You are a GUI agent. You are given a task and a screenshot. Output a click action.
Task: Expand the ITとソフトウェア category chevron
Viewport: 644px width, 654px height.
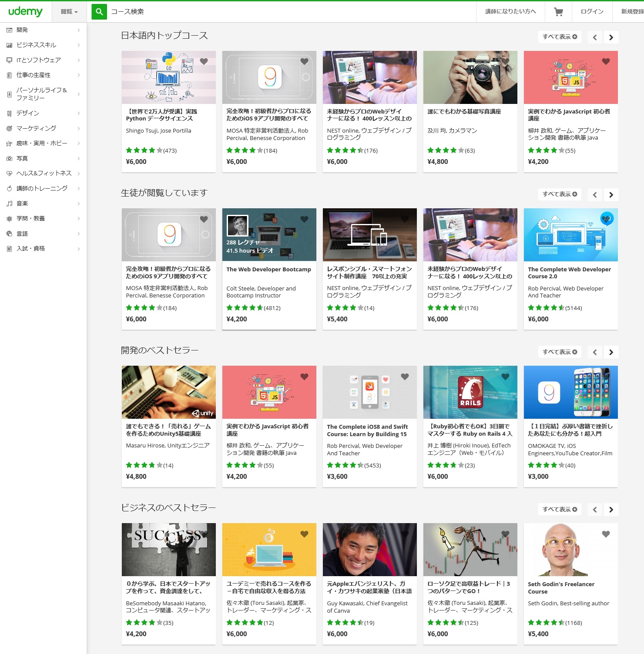click(79, 60)
